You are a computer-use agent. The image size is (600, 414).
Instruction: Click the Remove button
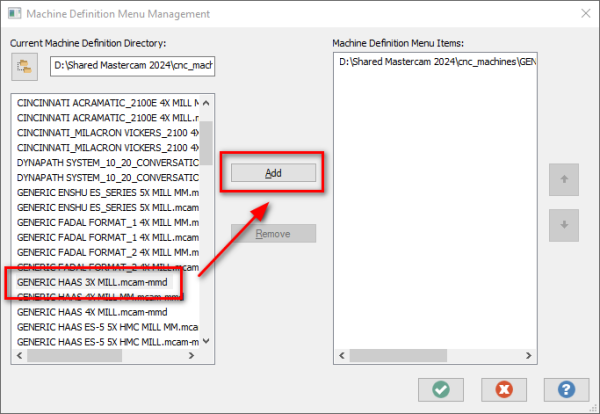[273, 233]
